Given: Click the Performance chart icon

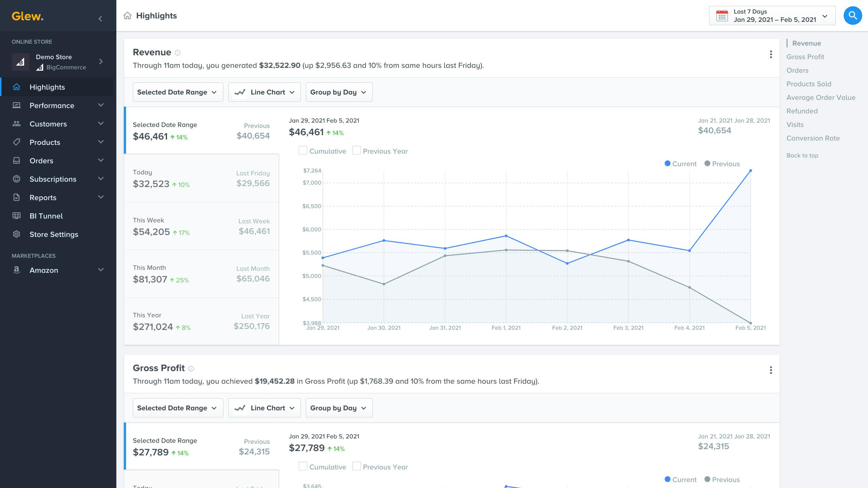Looking at the screenshot, I should coord(16,105).
